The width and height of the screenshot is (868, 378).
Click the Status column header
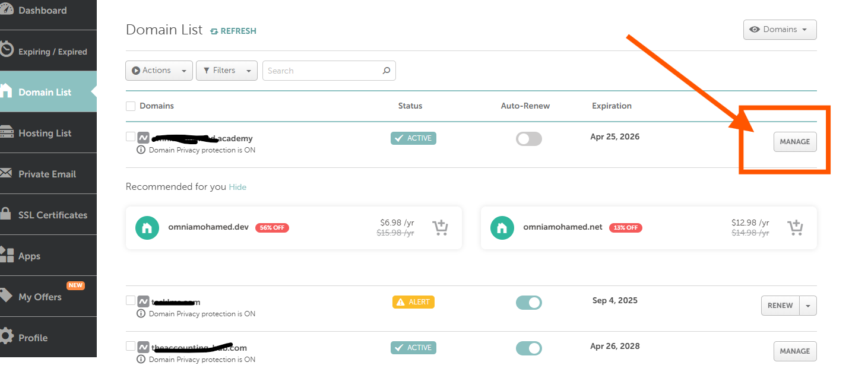click(x=410, y=106)
